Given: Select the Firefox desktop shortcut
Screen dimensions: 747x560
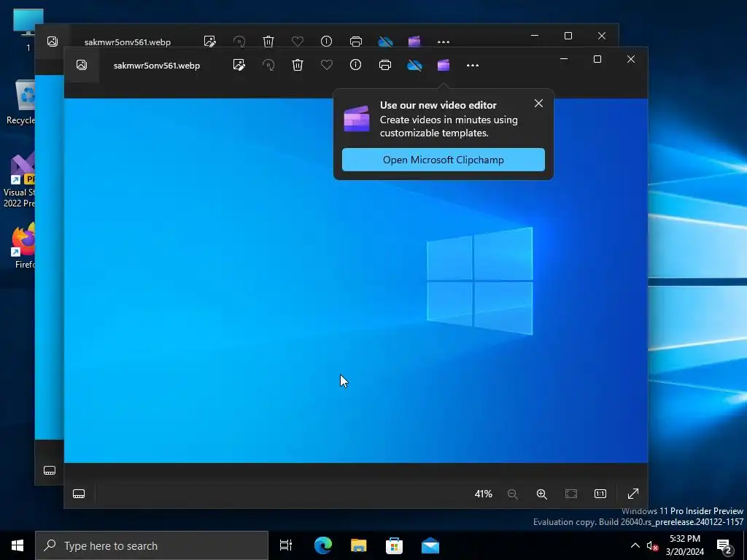Looking at the screenshot, I should click(x=23, y=245).
